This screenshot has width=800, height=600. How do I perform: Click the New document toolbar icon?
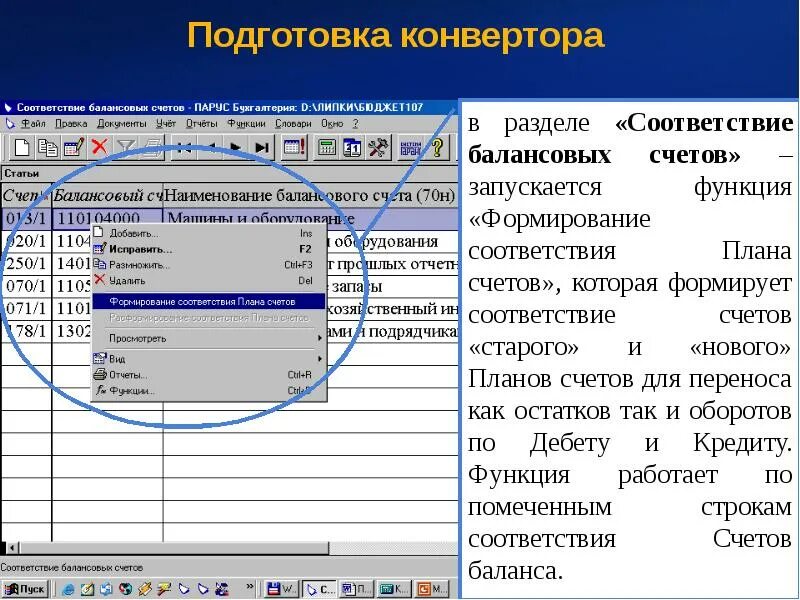tap(21, 148)
